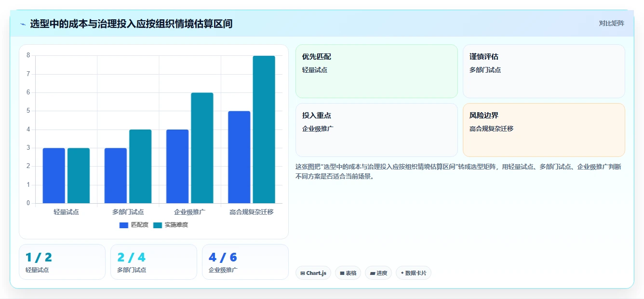Click the icon inside the 表格 tag
Screen dimensions: 644x299
[x=342, y=273]
